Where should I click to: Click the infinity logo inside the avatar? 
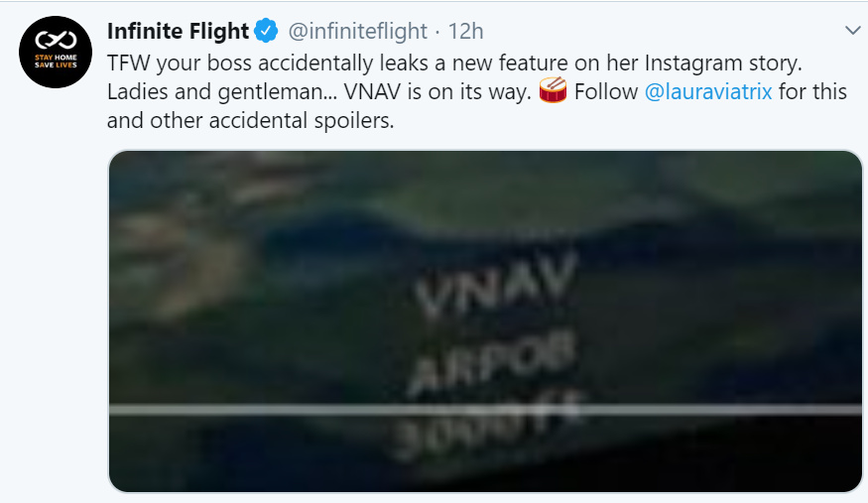coord(56,43)
